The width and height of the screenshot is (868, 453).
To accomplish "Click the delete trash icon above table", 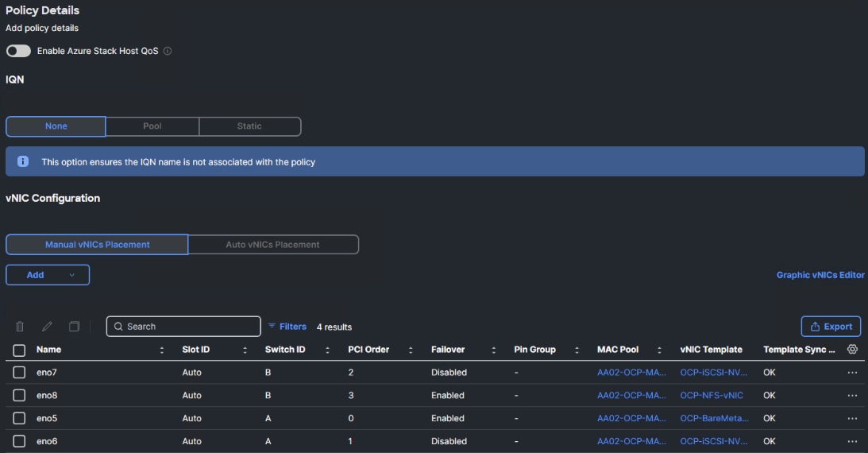I will pyautogui.click(x=20, y=327).
